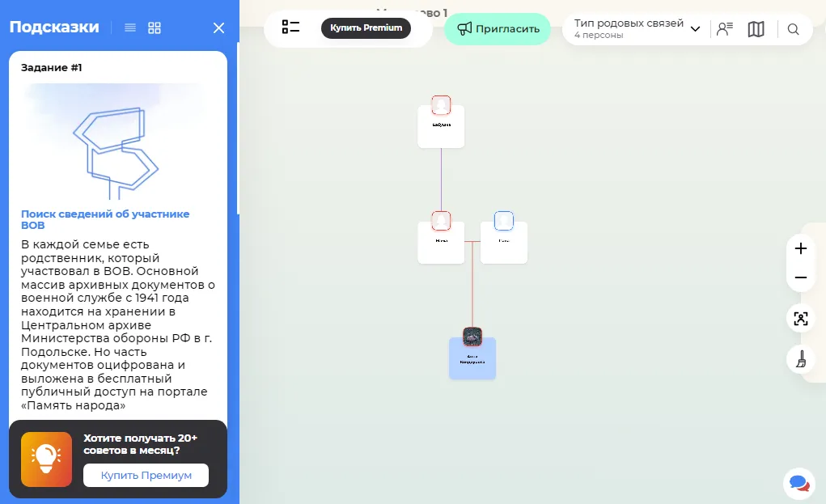
Task: Click the broom cleanup icon
Action: (800, 358)
